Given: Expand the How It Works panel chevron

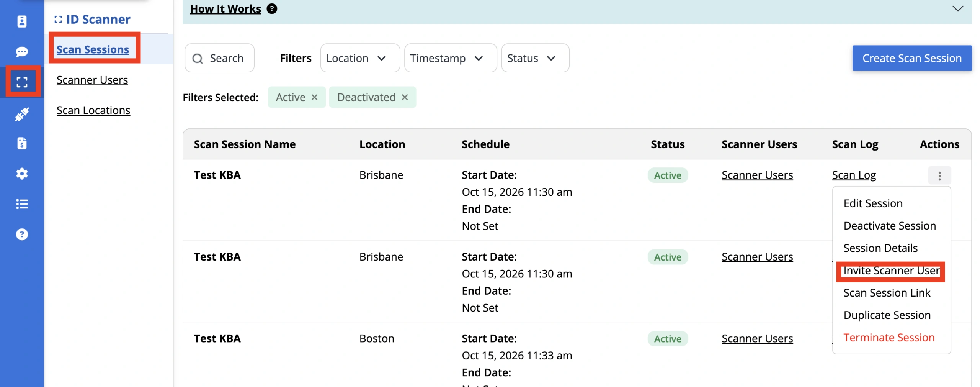Looking at the screenshot, I should coord(957,8).
